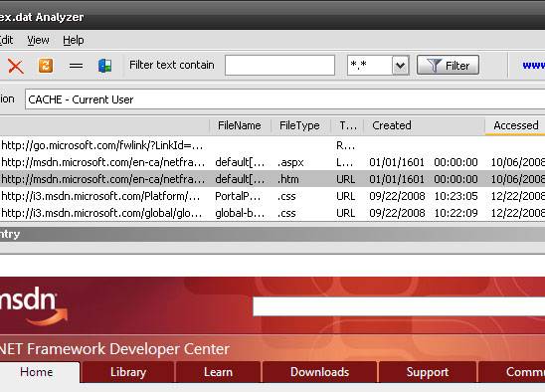Image resolution: width=545 pixels, height=392 pixels.
Task: Open the *.* file type dropdown
Action: point(400,65)
